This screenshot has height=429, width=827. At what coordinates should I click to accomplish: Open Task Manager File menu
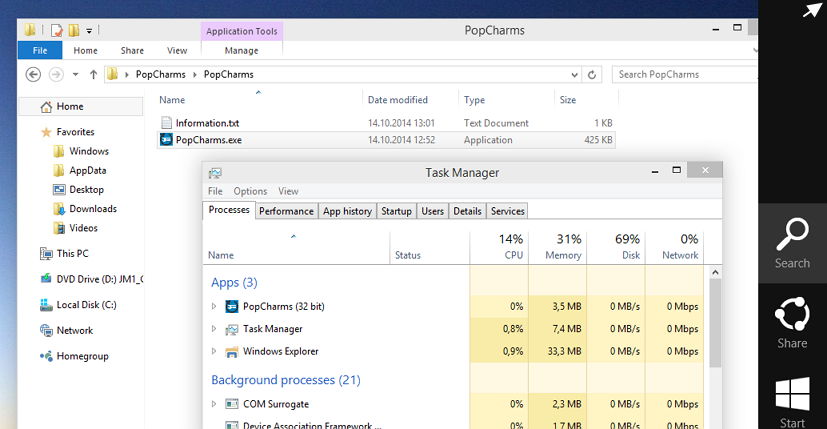(215, 191)
